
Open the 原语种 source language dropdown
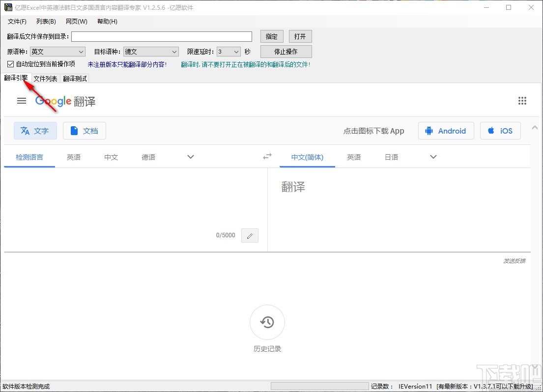(80, 51)
